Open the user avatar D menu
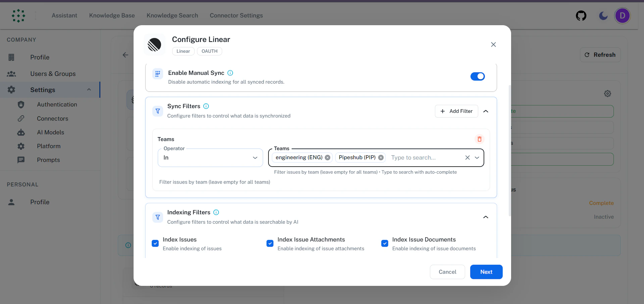 622,15
